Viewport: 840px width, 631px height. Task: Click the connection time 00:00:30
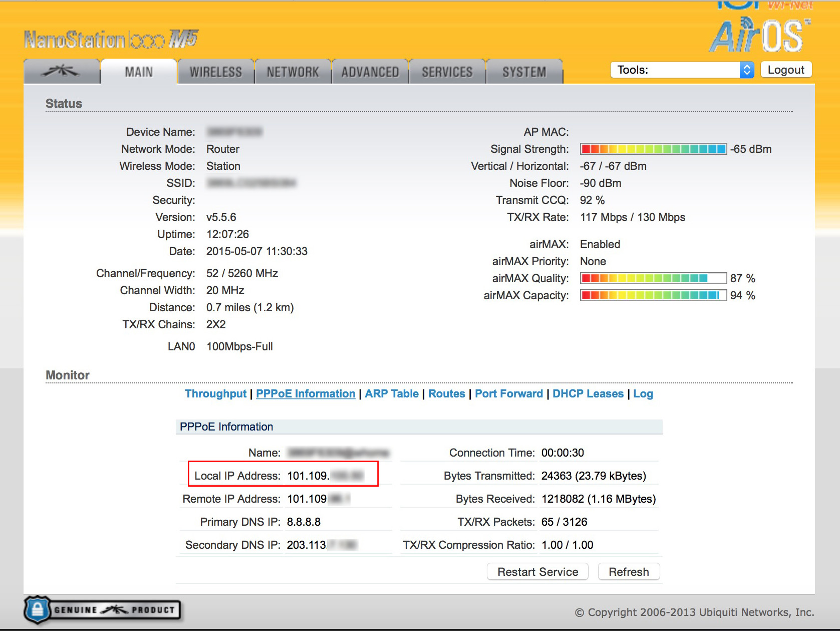click(x=563, y=453)
